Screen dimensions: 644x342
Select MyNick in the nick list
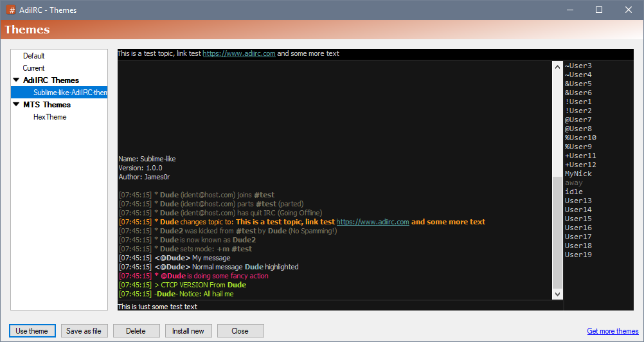578,174
